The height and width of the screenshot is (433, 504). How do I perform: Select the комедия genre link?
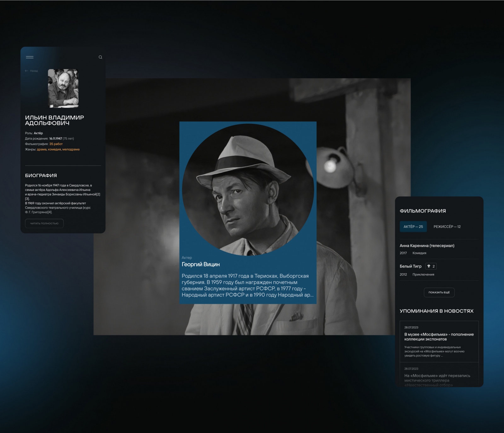54,149
